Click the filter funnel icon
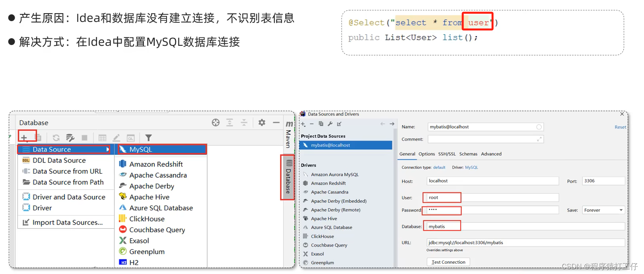 148,138
